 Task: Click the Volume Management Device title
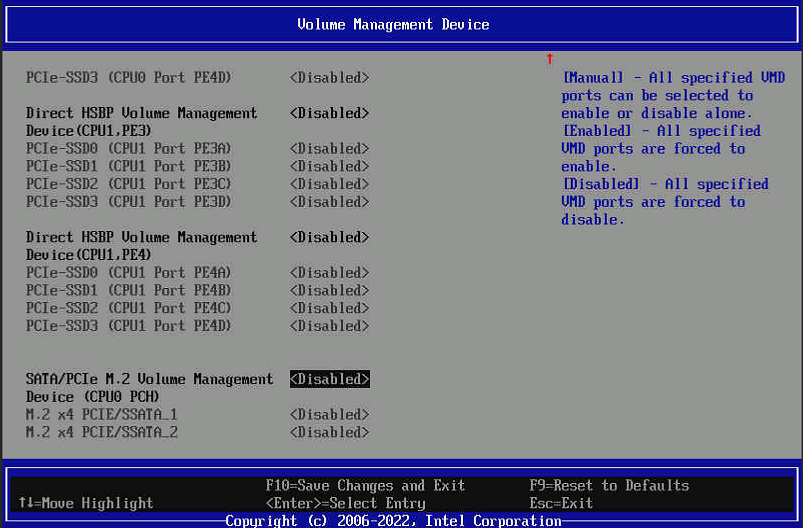click(393, 25)
